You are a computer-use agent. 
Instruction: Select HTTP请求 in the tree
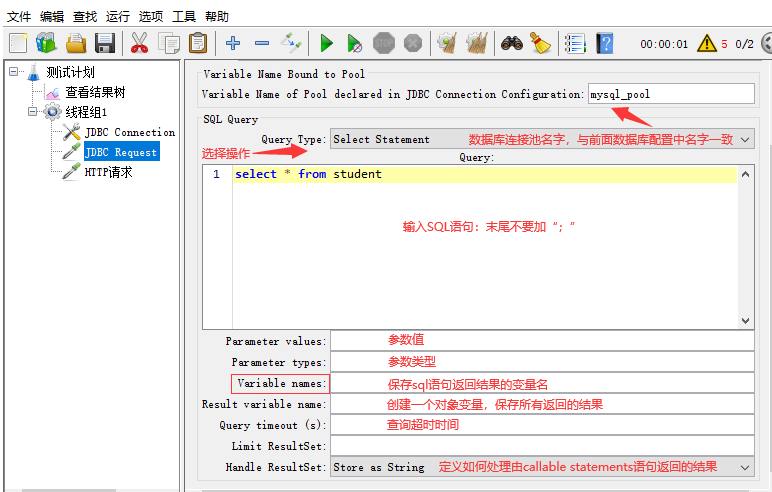tap(108, 172)
